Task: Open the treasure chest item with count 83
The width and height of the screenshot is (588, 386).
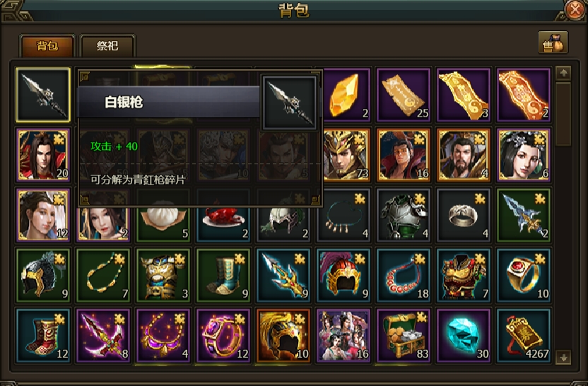Action: click(404, 335)
